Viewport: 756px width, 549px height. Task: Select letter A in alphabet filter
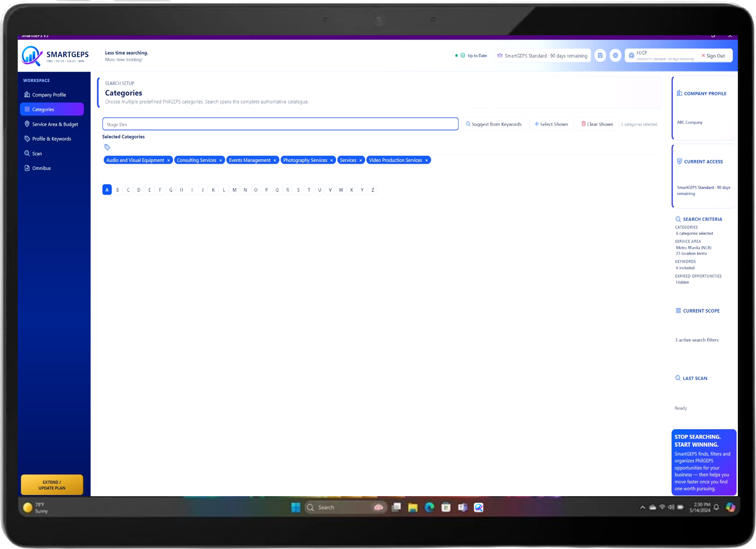(x=107, y=190)
